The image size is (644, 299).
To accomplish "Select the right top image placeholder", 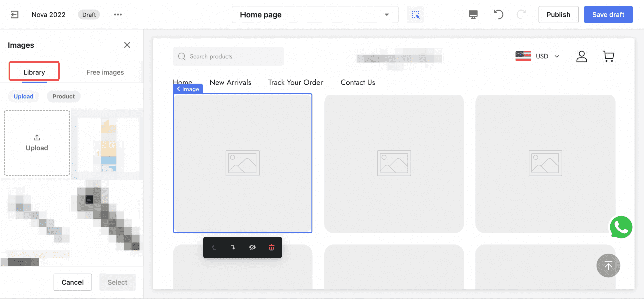I will [x=545, y=163].
